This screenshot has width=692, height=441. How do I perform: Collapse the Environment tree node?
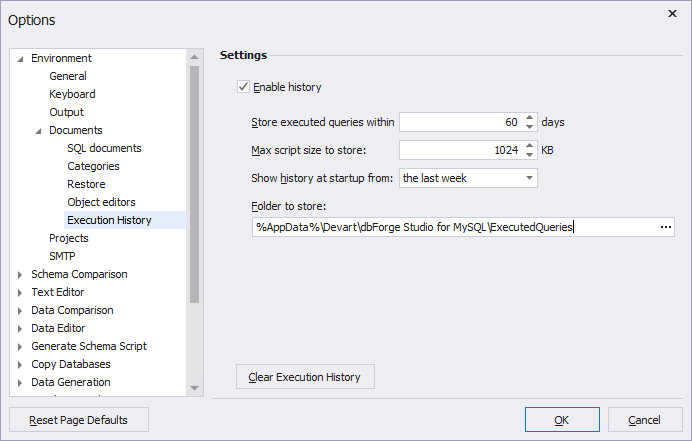(x=20, y=59)
